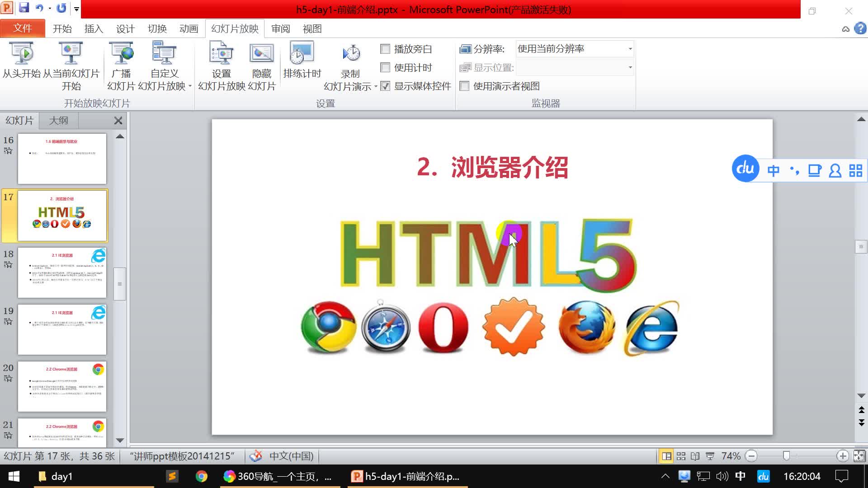The width and height of the screenshot is (868, 488).
Task: Minimize the ribbon with caret icon
Action: [x=845, y=29]
